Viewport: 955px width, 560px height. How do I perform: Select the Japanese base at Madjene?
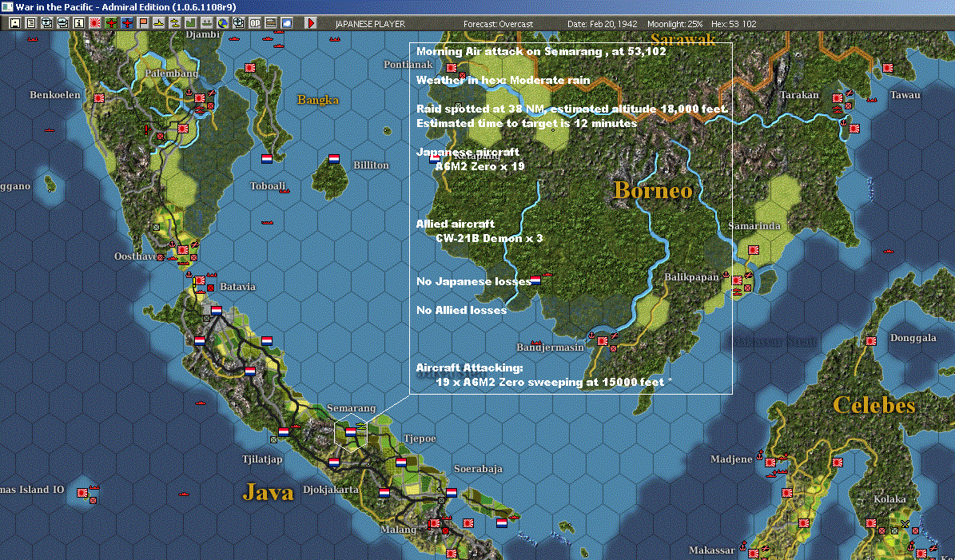(770, 463)
